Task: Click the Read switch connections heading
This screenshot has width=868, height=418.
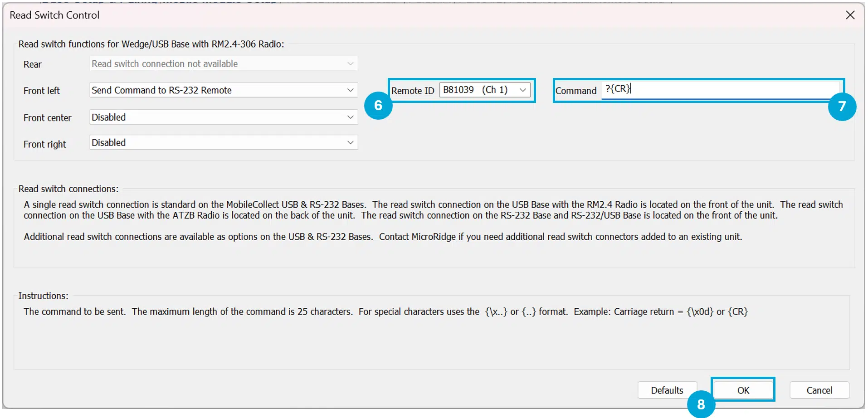Action: [x=68, y=189]
